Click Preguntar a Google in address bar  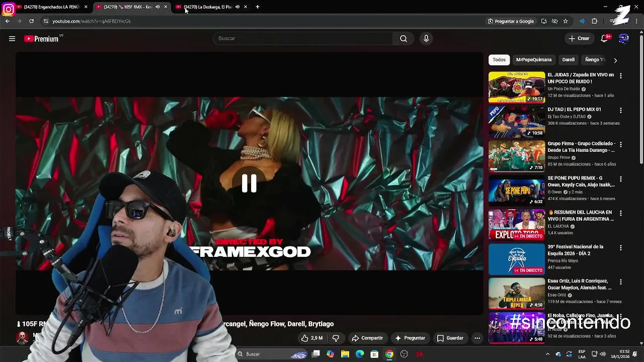tap(511, 21)
